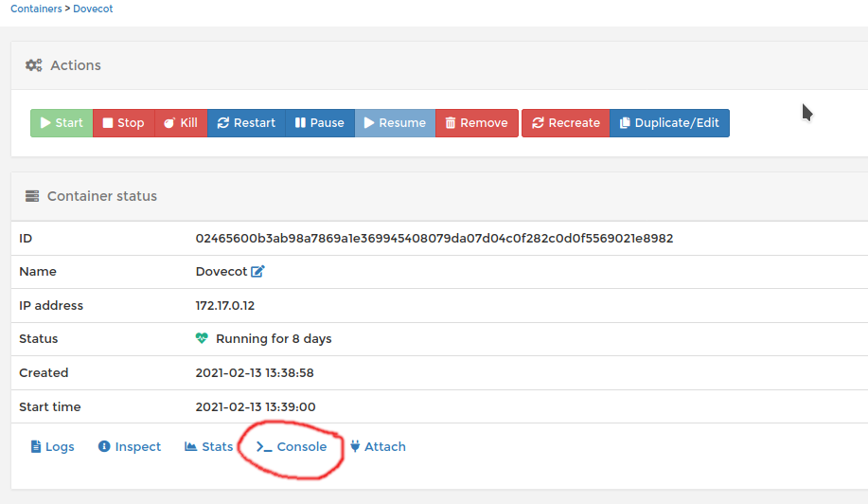This screenshot has height=504, width=868.
Task: Click the 'Running for 8 days' status text
Action: pyautogui.click(x=274, y=339)
